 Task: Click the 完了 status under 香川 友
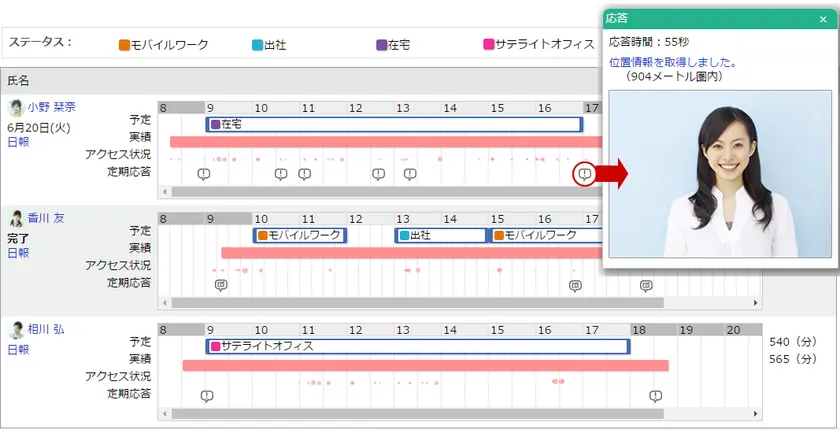[18, 238]
